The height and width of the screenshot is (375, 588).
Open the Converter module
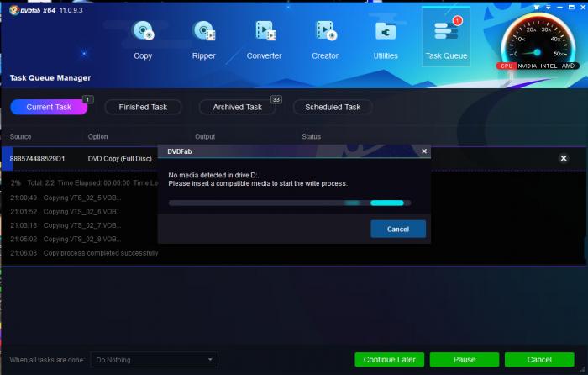(264, 40)
